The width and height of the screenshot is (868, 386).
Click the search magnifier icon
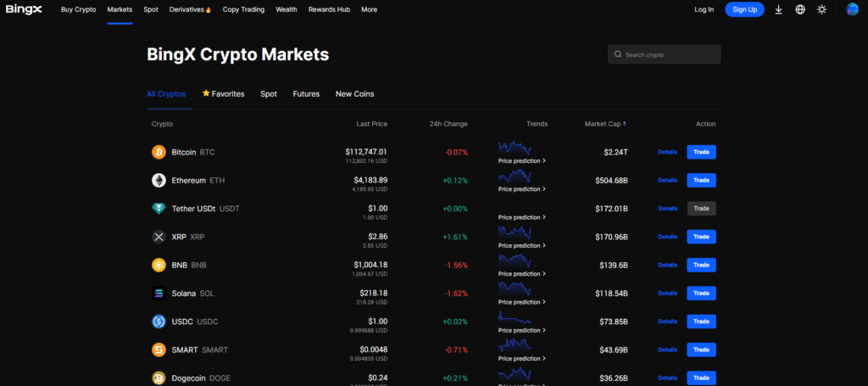[618, 54]
